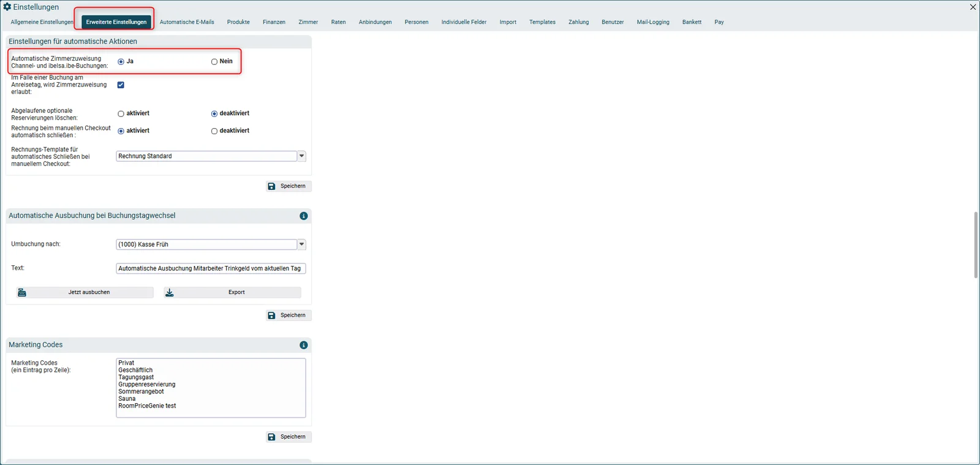Screen dimensions: 980x465
Task: Set Rechnung automatisch schließen to deaktiviert
Action: (x=214, y=131)
